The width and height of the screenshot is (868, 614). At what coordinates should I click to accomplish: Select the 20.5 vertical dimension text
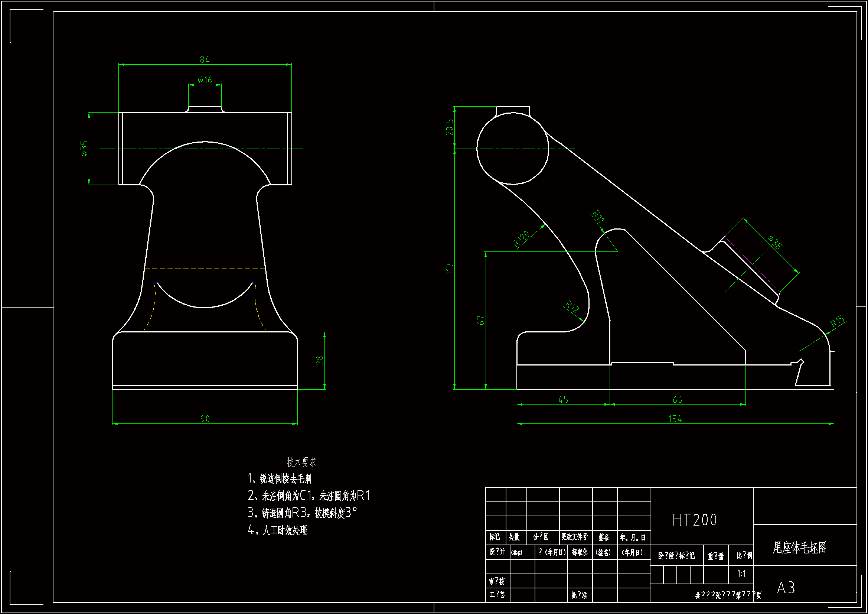click(x=449, y=127)
